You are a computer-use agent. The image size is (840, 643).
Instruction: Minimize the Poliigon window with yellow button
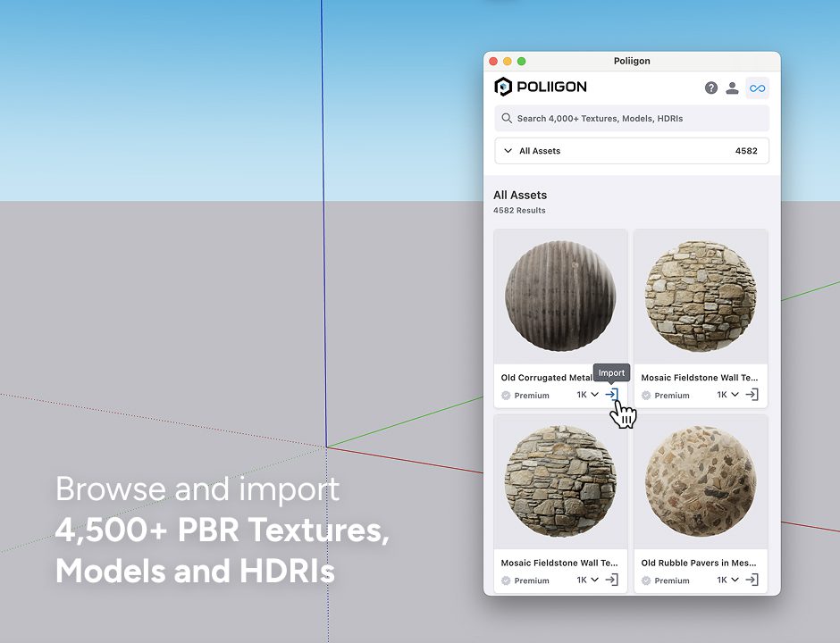coord(508,61)
